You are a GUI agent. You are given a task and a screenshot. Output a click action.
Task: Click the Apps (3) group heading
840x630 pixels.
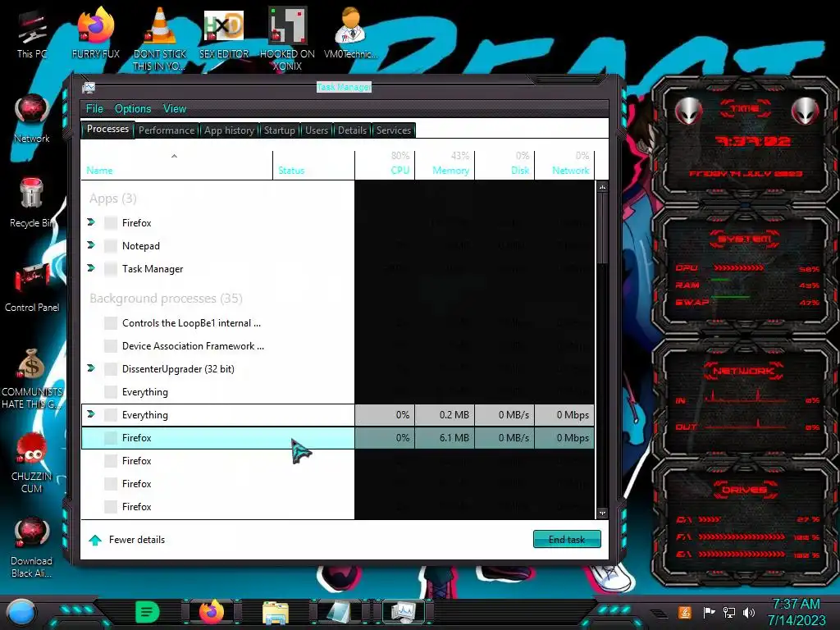tap(113, 199)
